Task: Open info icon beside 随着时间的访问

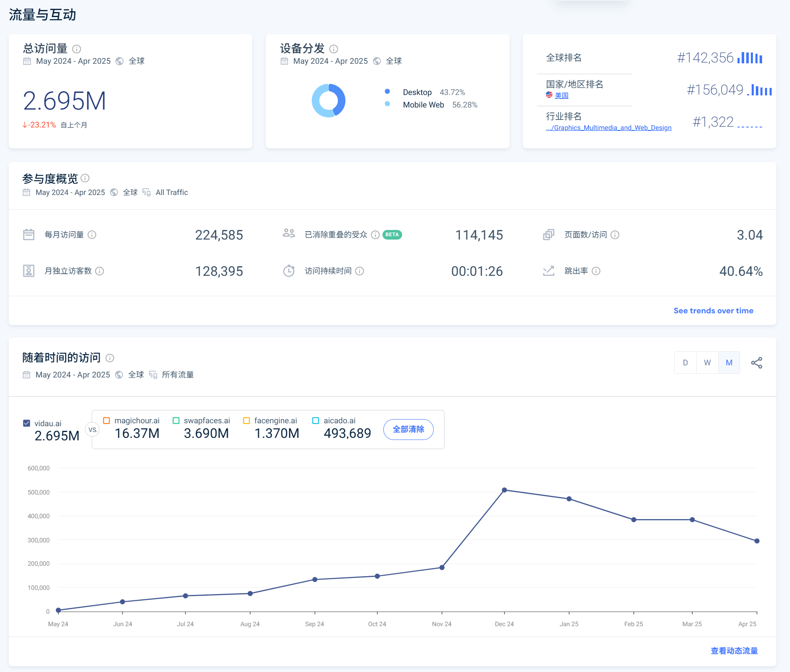Action: coord(110,358)
